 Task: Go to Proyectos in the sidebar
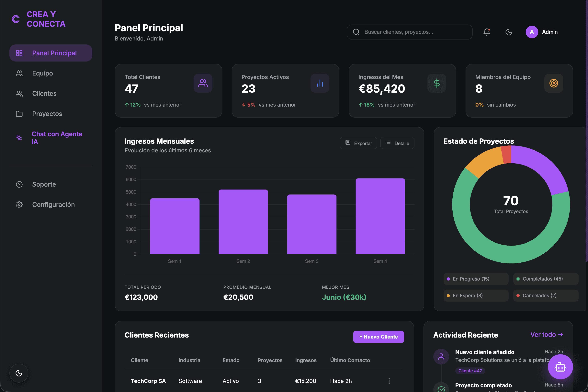pyautogui.click(x=47, y=114)
